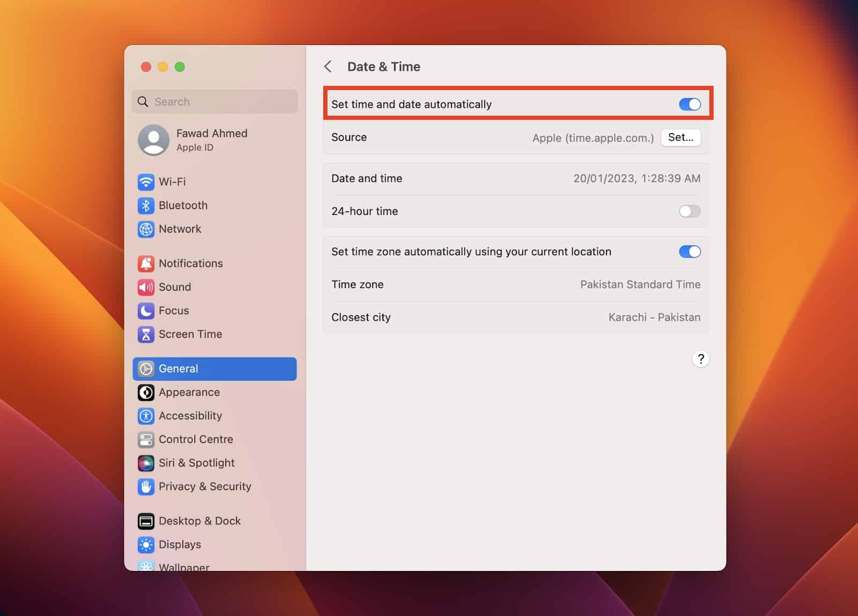Click the Notifications bell icon
The height and width of the screenshot is (616, 858).
pos(146,263)
